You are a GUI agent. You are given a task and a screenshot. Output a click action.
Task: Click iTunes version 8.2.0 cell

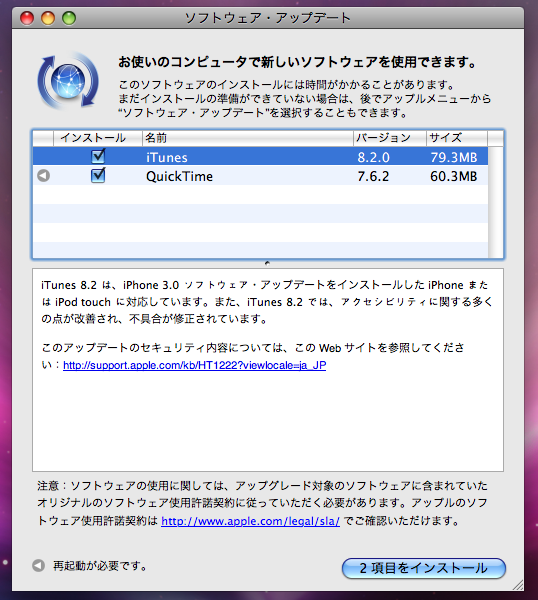click(373, 157)
